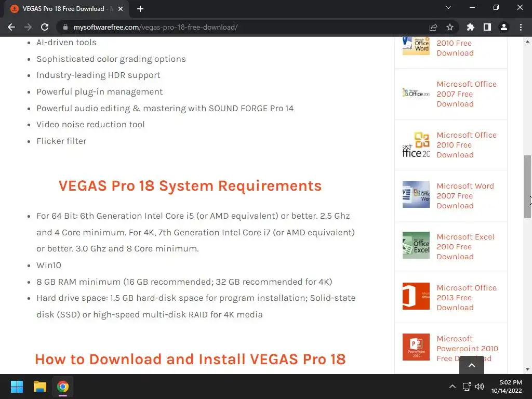Screen dimensions: 532x399
Task: Click the Office Word 2010 thumbnail
Action: tap(416, 46)
